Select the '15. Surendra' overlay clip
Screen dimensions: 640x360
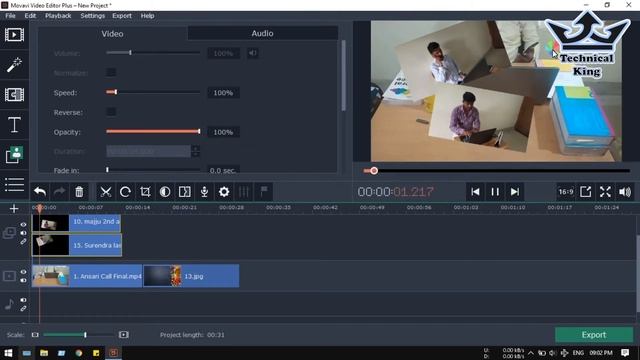[x=77, y=245]
